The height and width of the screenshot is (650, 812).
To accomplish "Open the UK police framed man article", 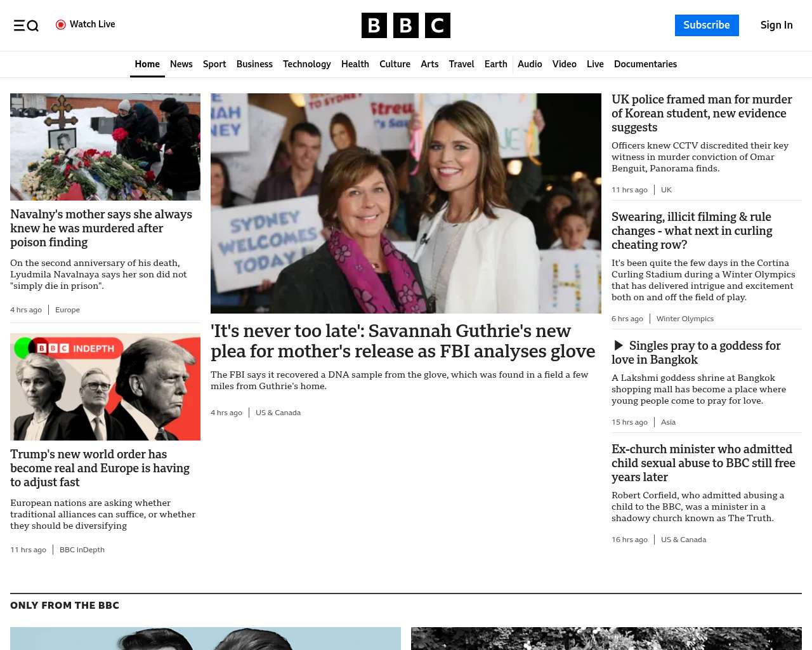I will (x=702, y=113).
